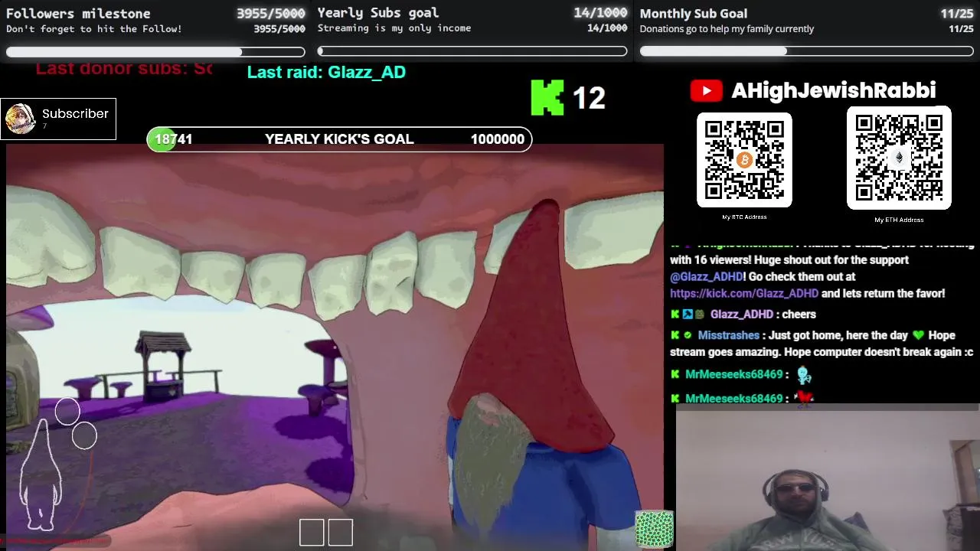Click the AHighJewishRabbi channel name
Screen dimensions: 980x551
tap(833, 90)
